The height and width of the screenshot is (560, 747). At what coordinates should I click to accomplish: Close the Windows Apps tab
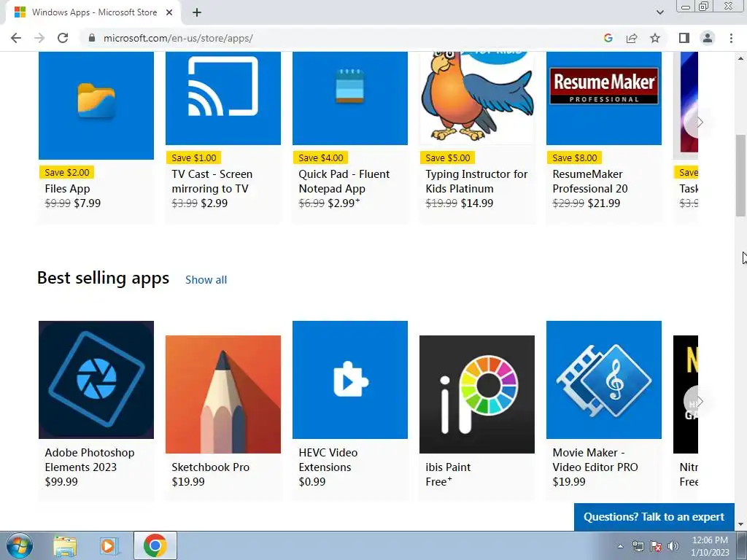coord(169,13)
